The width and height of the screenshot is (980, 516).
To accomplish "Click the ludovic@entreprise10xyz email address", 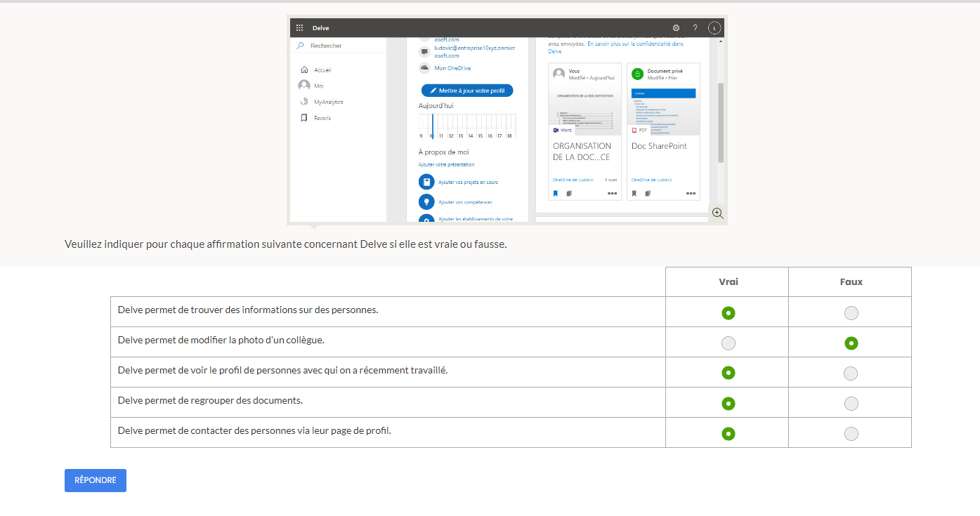I will pos(475,51).
